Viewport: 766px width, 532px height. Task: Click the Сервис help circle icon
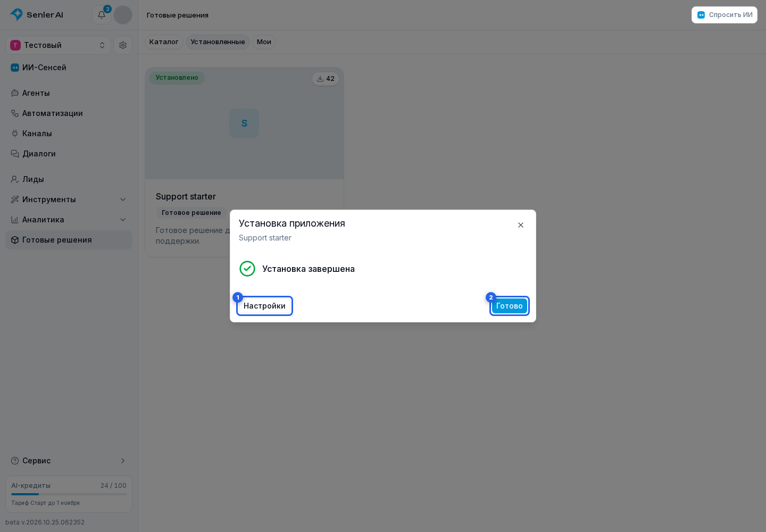(15, 461)
